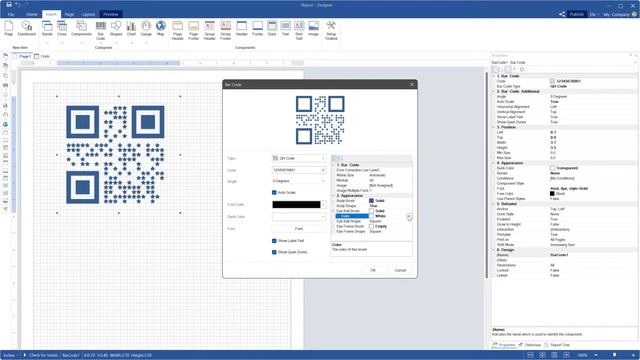
Task: Collapse the 1. Bar Code section in dialog
Action: click(x=333, y=165)
